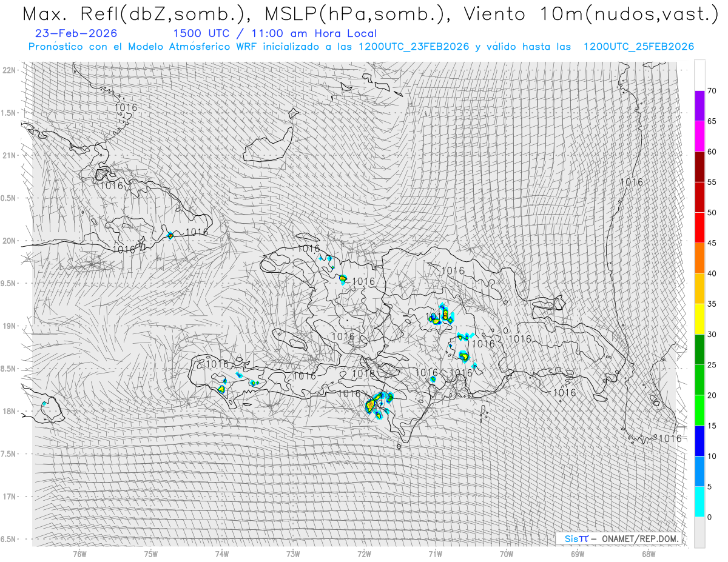Click the latitude axis label '18N'
This screenshot has height=562, width=728.
9,411
